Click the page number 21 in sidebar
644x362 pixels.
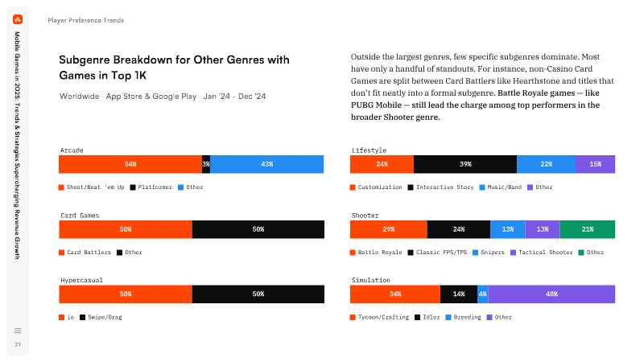pos(18,344)
